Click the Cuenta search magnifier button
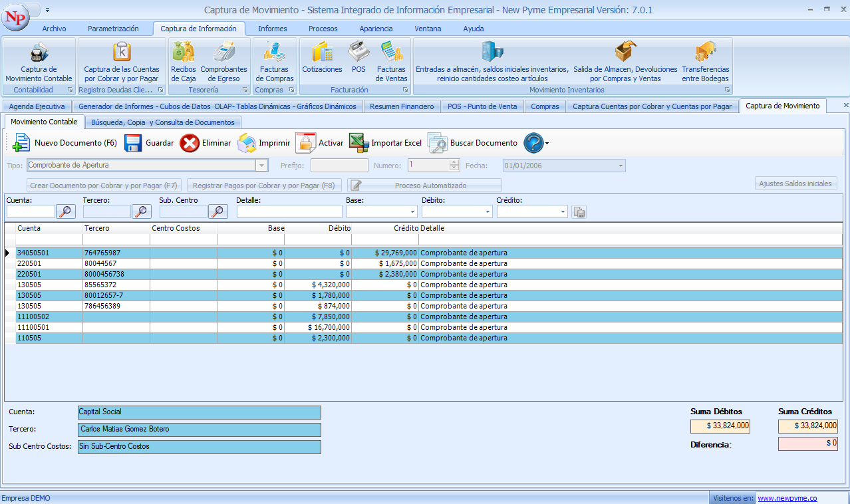The width and height of the screenshot is (850, 504). (x=66, y=211)
